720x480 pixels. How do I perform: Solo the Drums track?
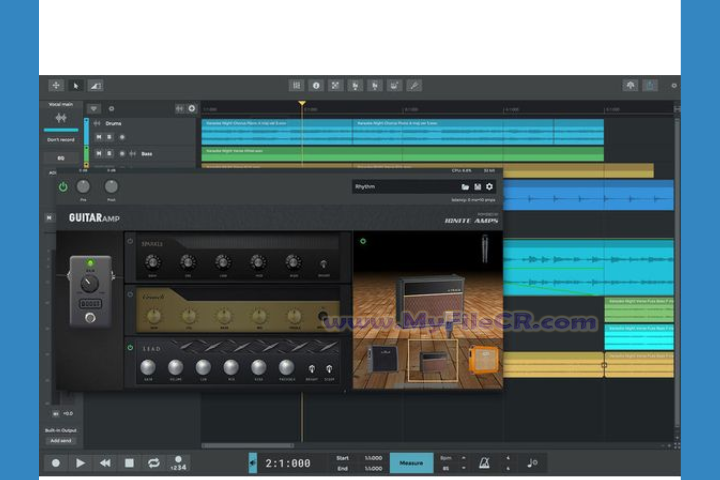[x=109, y=137]
